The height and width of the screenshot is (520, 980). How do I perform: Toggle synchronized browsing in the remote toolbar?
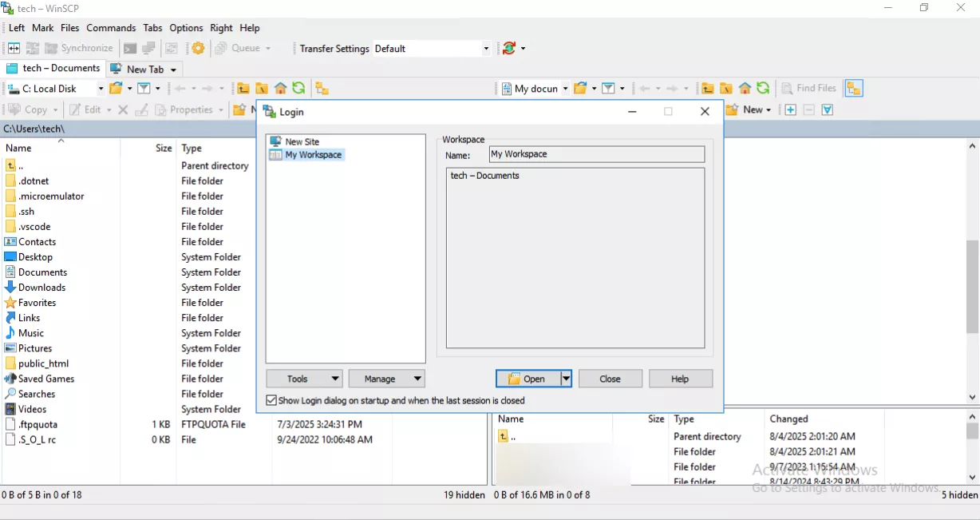pyautogui.click(x=853, y=88)
